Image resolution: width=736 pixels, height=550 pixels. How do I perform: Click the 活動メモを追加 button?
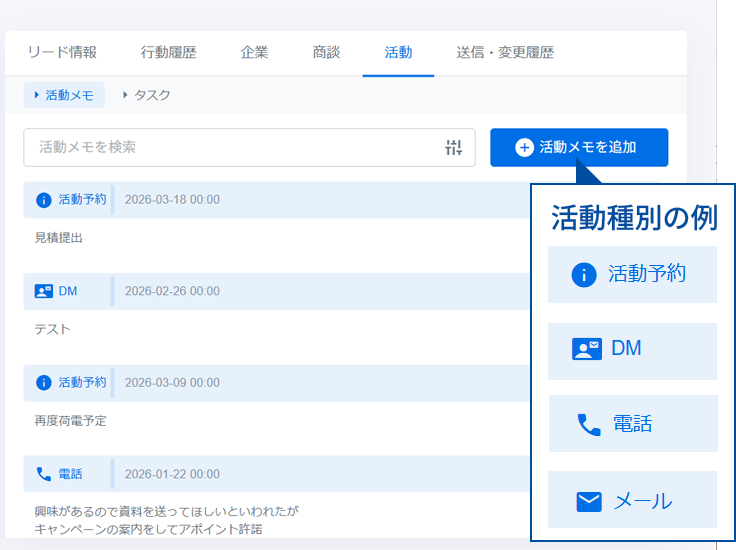coord(579,147)
